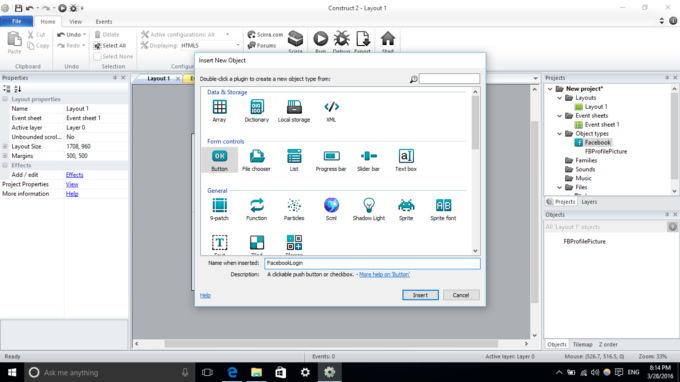Collapse the Effects properties section
The width and height of the screenshot is (680, 382).
point(5,165)
